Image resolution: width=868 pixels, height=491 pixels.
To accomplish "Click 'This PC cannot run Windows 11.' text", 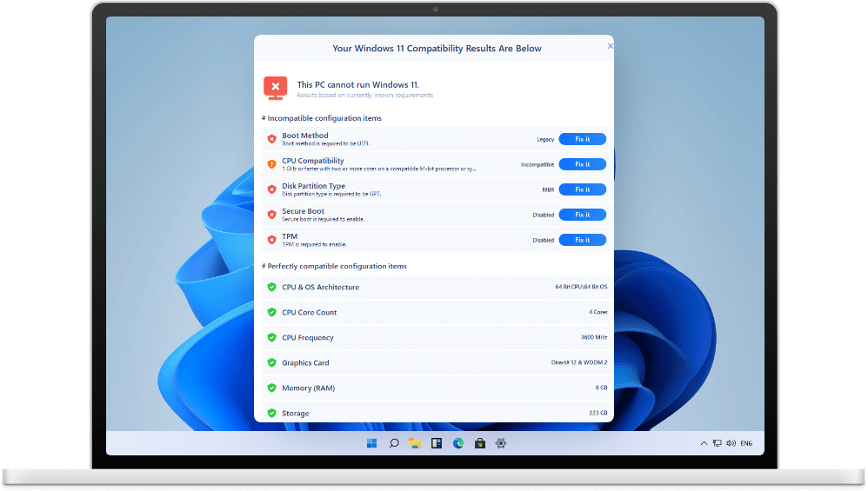I will click(357, 84).
